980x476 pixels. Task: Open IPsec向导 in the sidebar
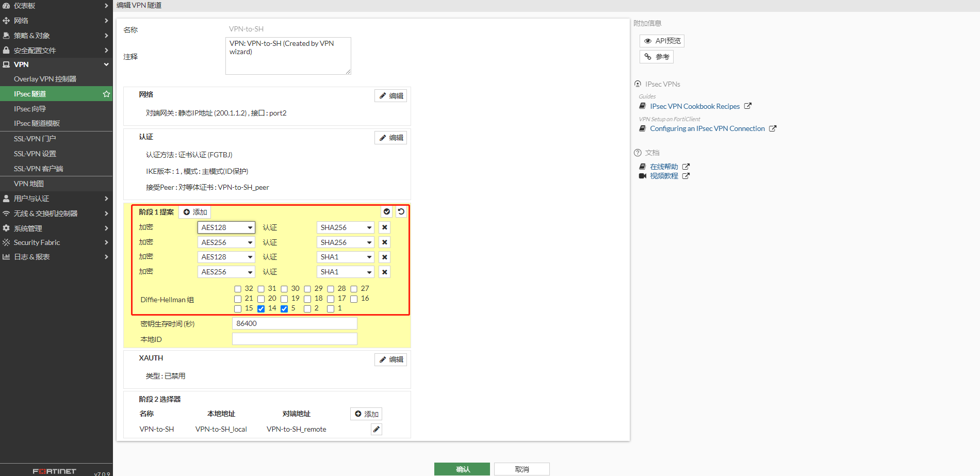pos(30,109)
